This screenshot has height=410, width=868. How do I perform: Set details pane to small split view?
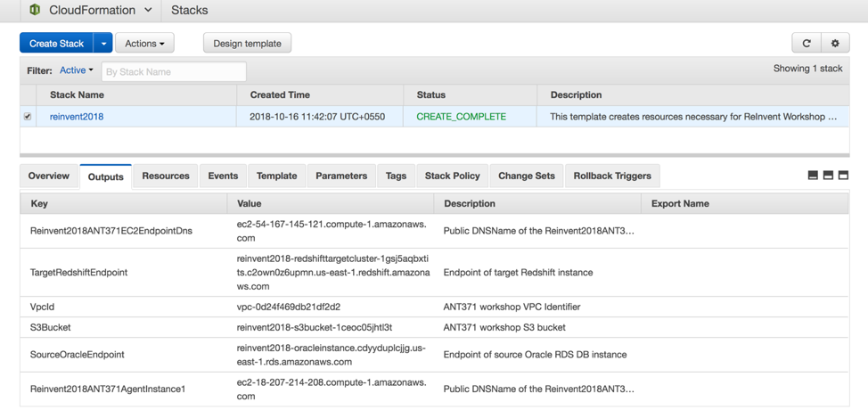coord(814,176)
